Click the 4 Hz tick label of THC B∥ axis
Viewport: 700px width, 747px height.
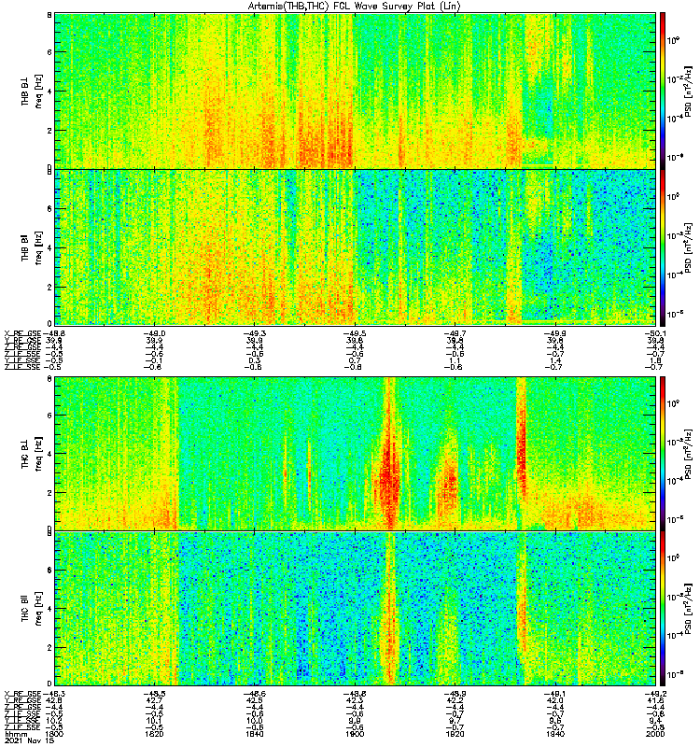click(49, 609)
